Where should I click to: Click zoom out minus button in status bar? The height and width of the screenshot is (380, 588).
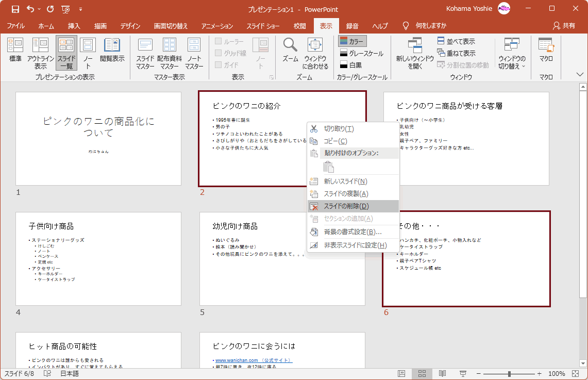click(x=479, y=374)
